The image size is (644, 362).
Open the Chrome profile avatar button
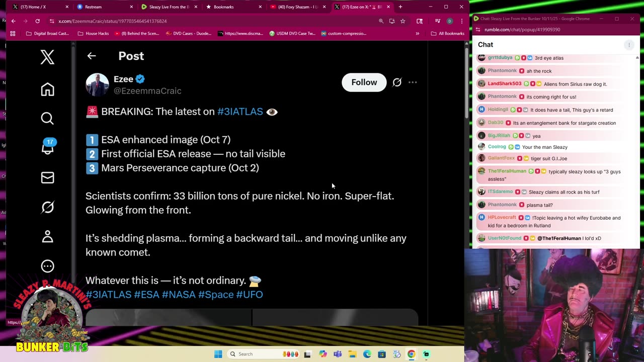[x=449, y=21]
